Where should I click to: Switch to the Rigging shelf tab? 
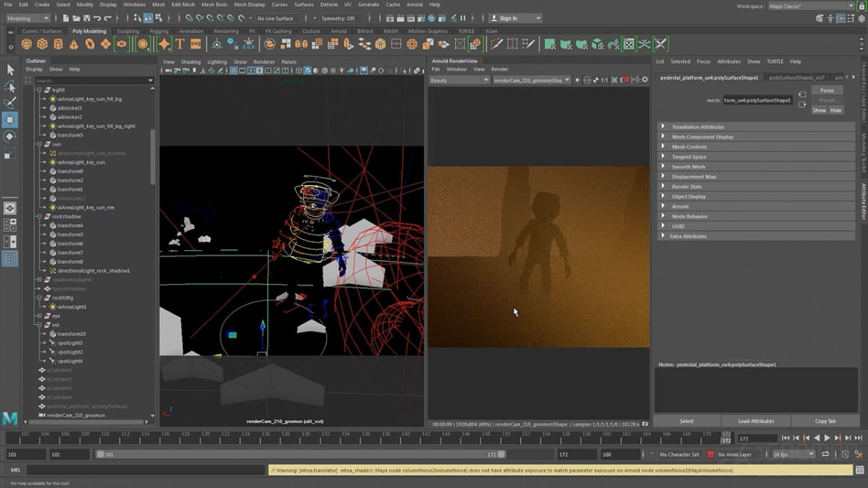(x=161, y=31)
